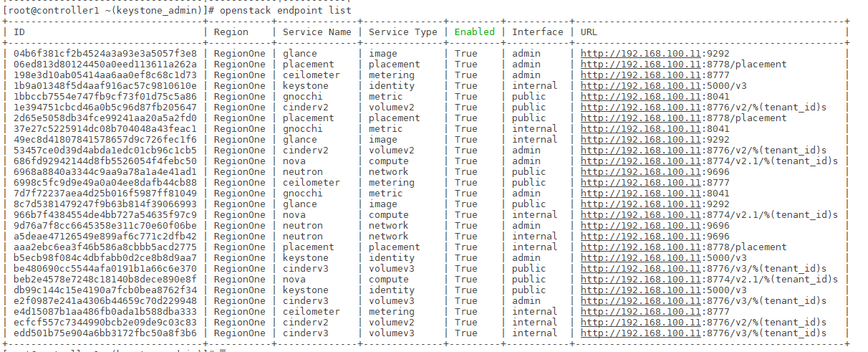Click the volumev3 service type in last row
The image size is (868, 352).
click(392, 333)
